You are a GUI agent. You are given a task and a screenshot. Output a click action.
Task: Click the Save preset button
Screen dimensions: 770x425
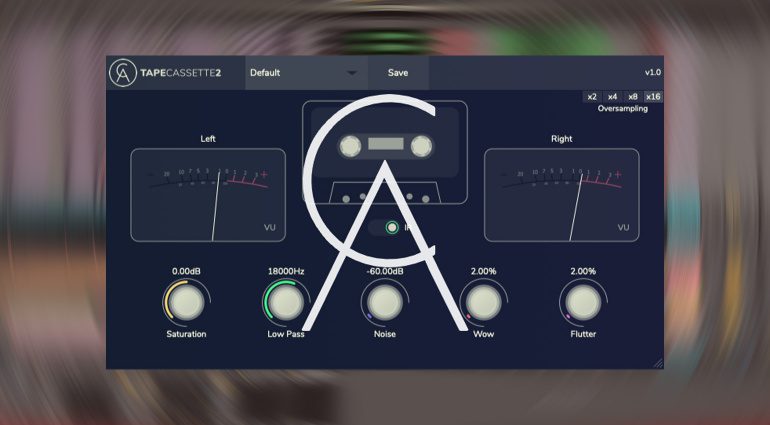pyautogui.click(x=398, y=73)
